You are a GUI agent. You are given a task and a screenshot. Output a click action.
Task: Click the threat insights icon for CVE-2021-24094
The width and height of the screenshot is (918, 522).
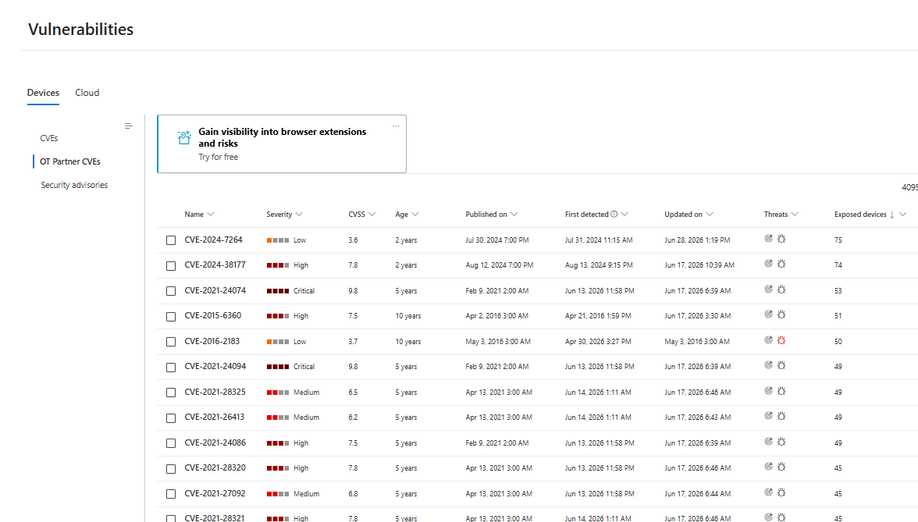pos(769,365)
